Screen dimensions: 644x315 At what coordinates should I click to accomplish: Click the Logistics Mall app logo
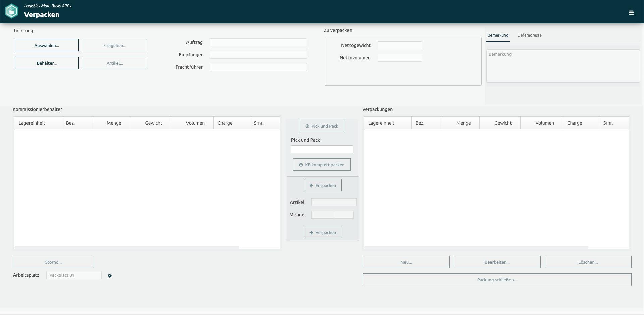coord(12,11)
